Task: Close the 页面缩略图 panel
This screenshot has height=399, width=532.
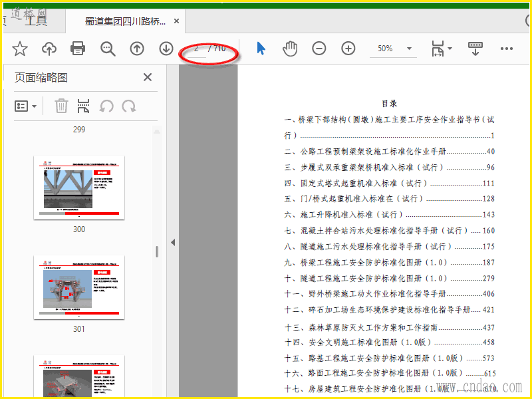Action: (148, 77)
